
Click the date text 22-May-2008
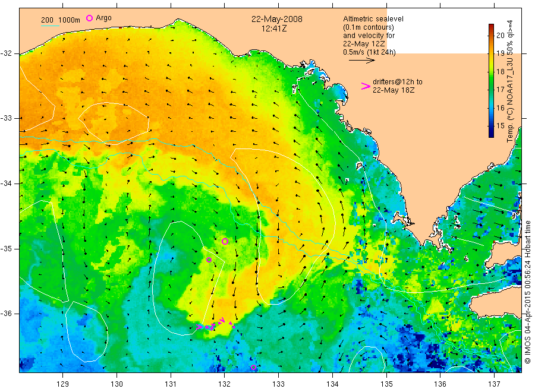(x=276, y=19)
